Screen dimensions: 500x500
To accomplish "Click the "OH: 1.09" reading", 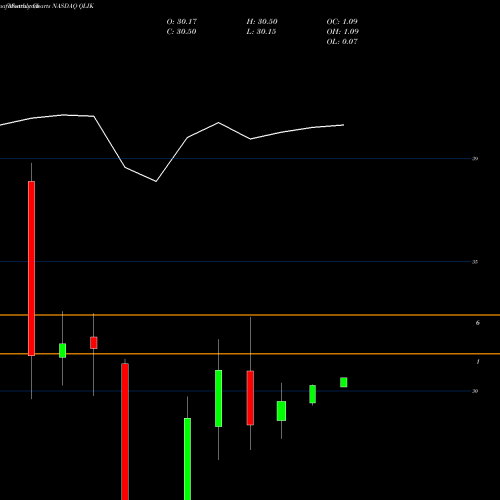I will pyautogui.click(x=343, y=32).
